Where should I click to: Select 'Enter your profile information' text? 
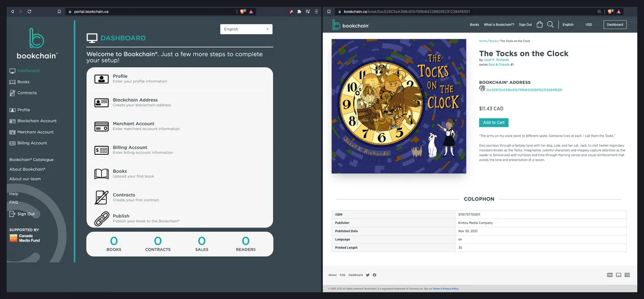click(x=140, y=81)
